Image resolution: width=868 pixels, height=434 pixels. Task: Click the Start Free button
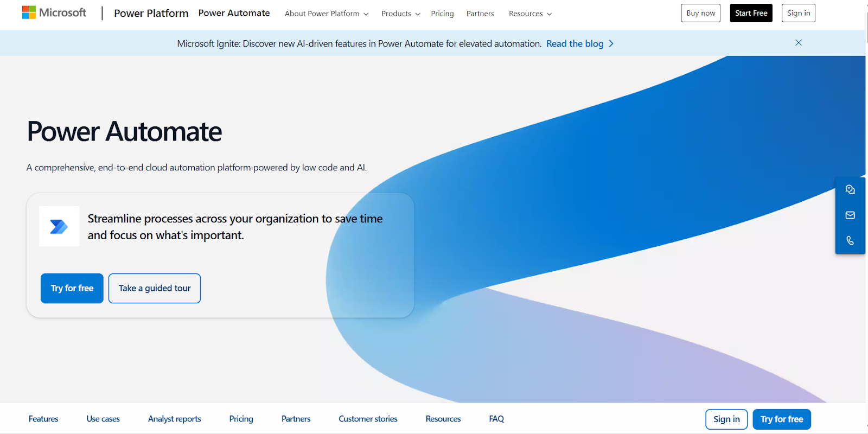751,13
